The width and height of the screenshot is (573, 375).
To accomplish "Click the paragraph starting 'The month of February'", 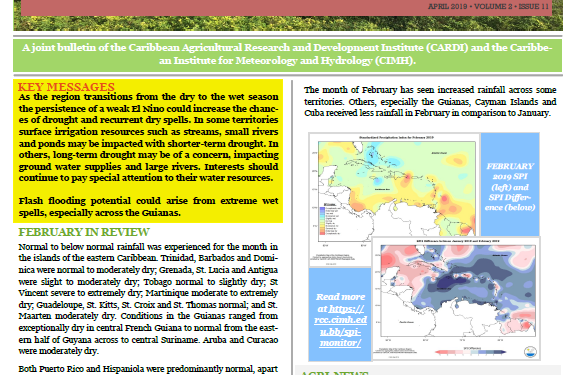I will [430, 101].
